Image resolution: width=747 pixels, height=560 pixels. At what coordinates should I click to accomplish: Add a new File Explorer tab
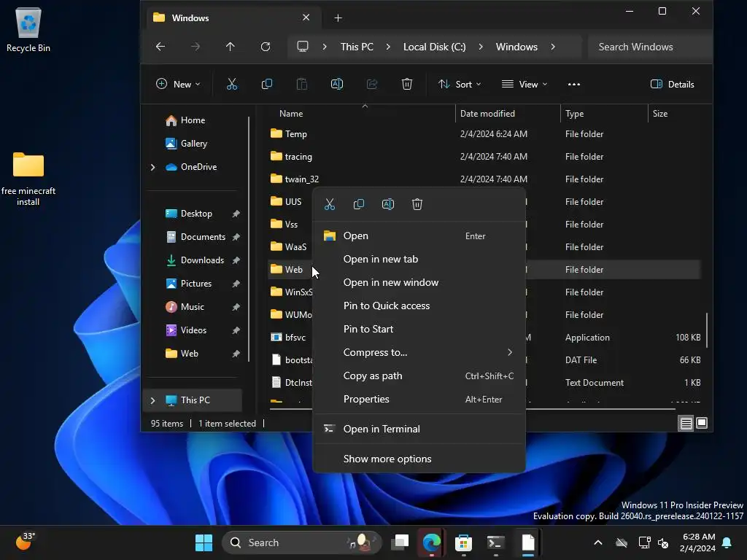point(338,18)
